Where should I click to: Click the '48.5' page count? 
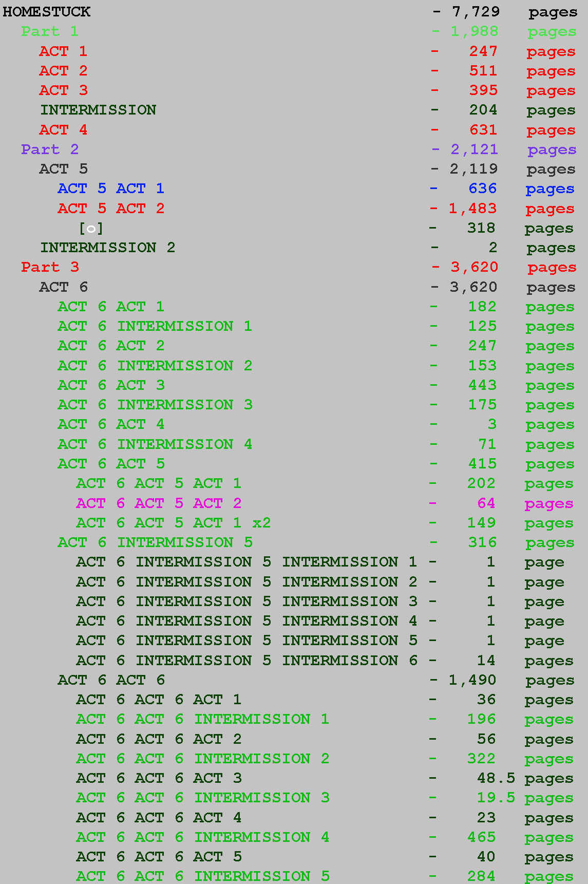(x=496, y=778)
